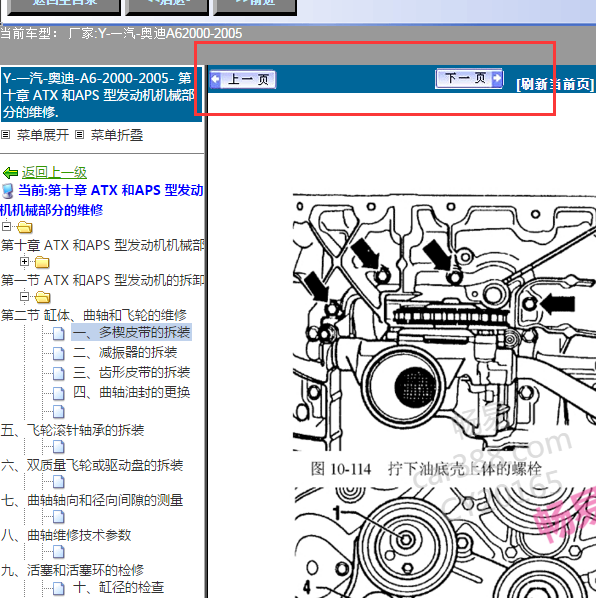
Task: Open the 返回上一级 link
Action: click(54, 172)
